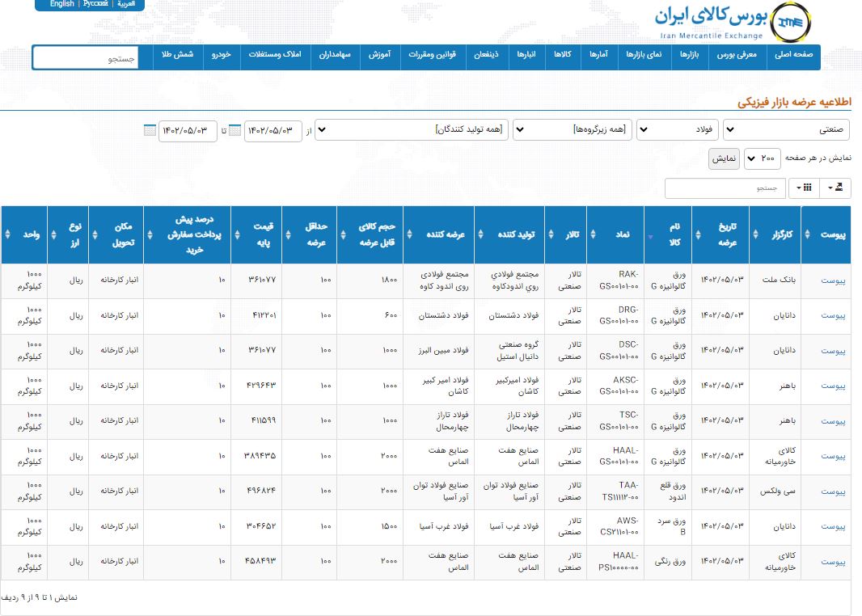The image size is (862, 616).
Task: Open کالاها menu item
Action: pos(562,54)
